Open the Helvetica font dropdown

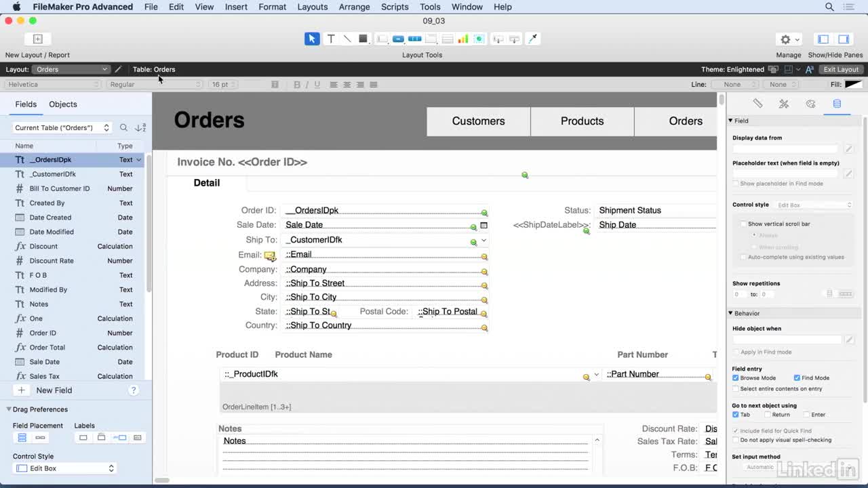[53, 85]
